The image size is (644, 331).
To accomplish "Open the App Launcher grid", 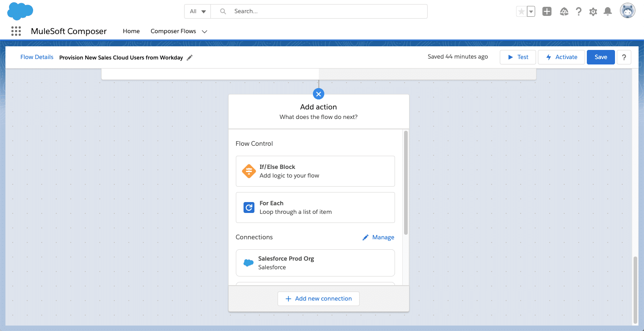I will 16,31.
